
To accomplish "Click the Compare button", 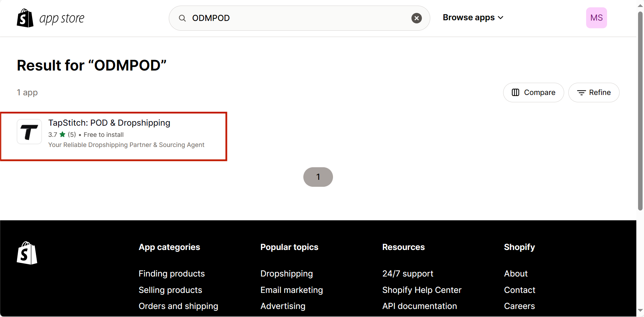I will coord(533,93).
